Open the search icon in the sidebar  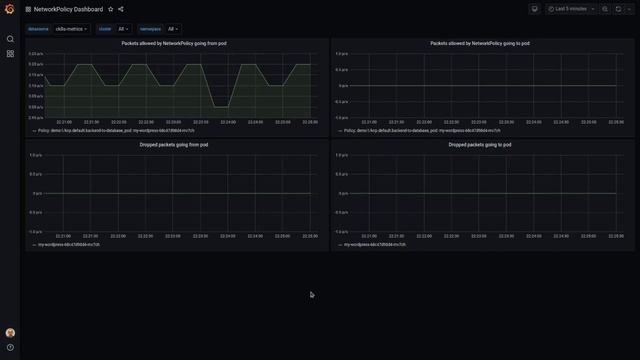[10, 39]
